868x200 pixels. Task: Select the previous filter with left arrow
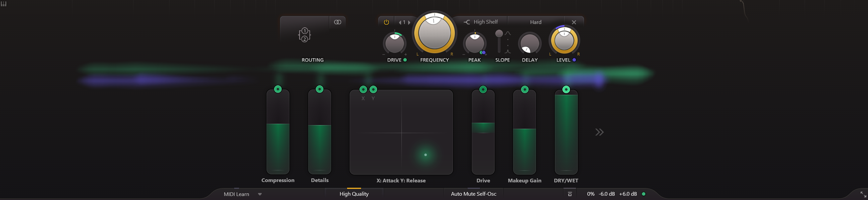[x=400, y=23]
